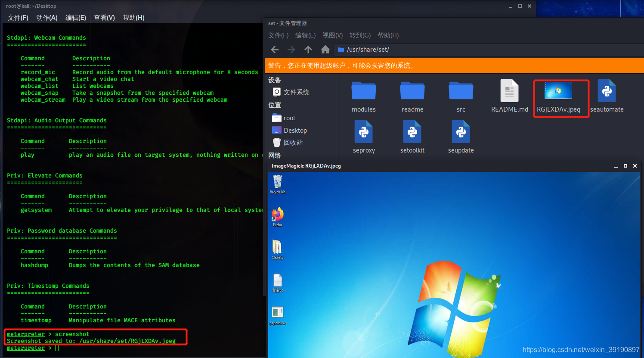Screen dimensions: 644x358
Task: Click the last meterpreter prompt line
Action: pos(33,348)
